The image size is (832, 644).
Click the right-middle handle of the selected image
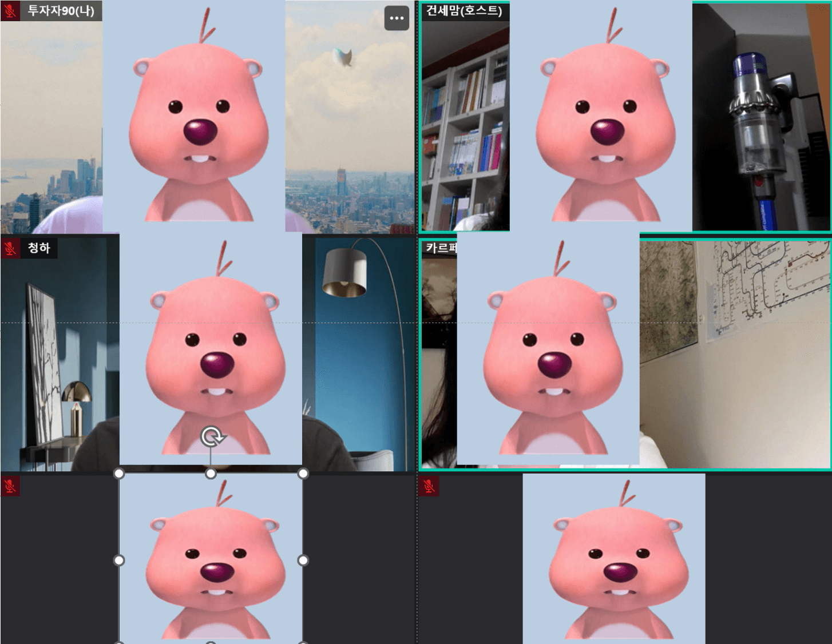pyautogui.click(x=303, y=560)
